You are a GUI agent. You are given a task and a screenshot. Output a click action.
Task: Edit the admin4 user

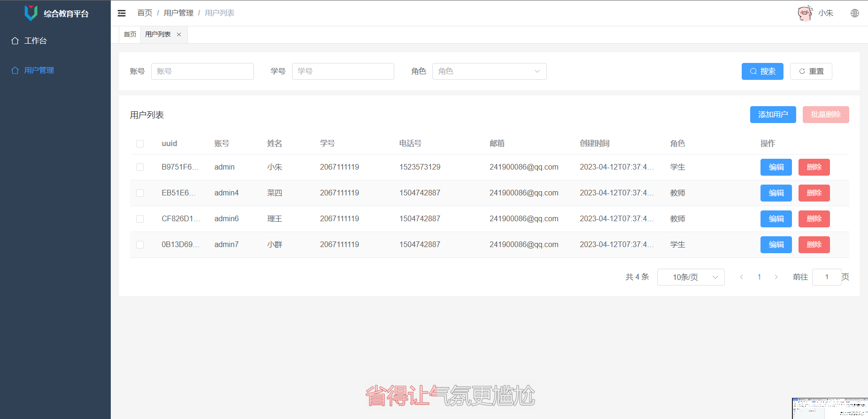[x=776, y=193]
